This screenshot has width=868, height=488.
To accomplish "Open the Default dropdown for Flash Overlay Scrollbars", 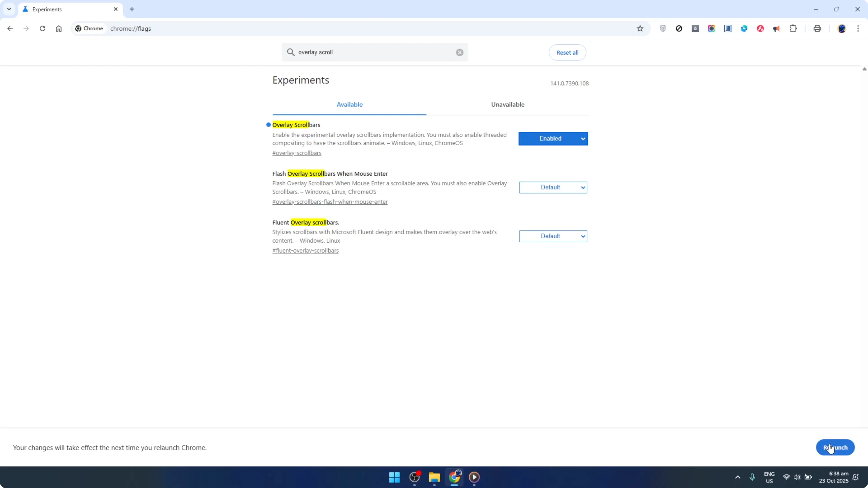I will [553, 187].
